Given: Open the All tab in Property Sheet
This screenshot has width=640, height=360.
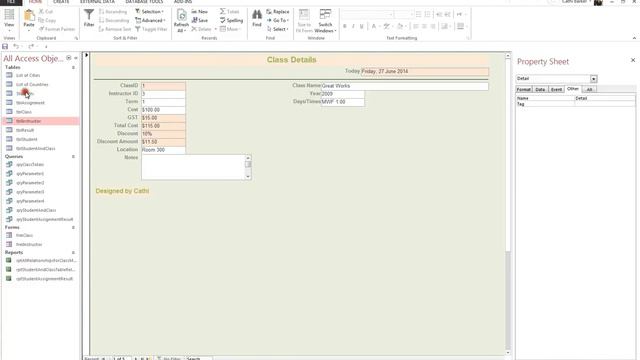Looking at the screenshot, I should 589,89.
